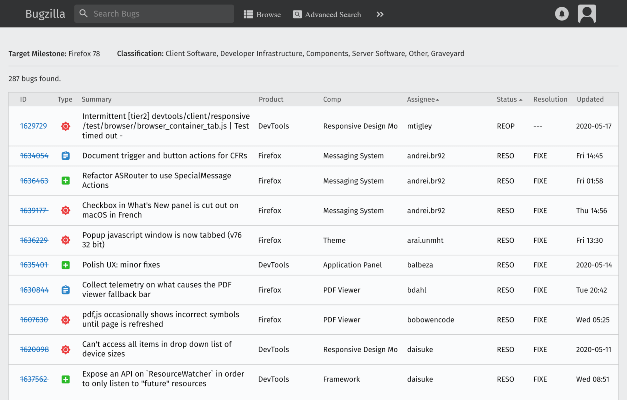Sort by the Resolution column header
627x400 pixels.
(550, 99)
